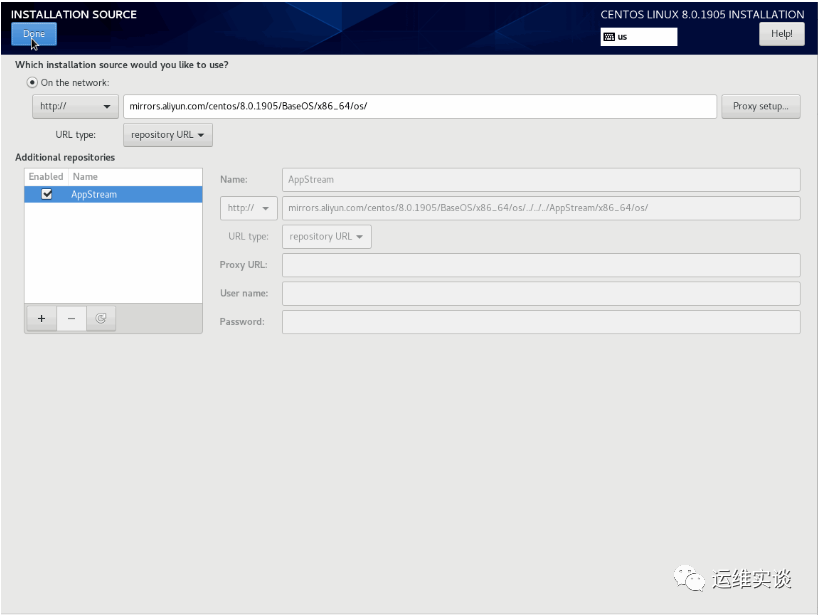The image size is (818, 615).
Task: Open Proxy setup dialog
Action: tap(761, 106)
